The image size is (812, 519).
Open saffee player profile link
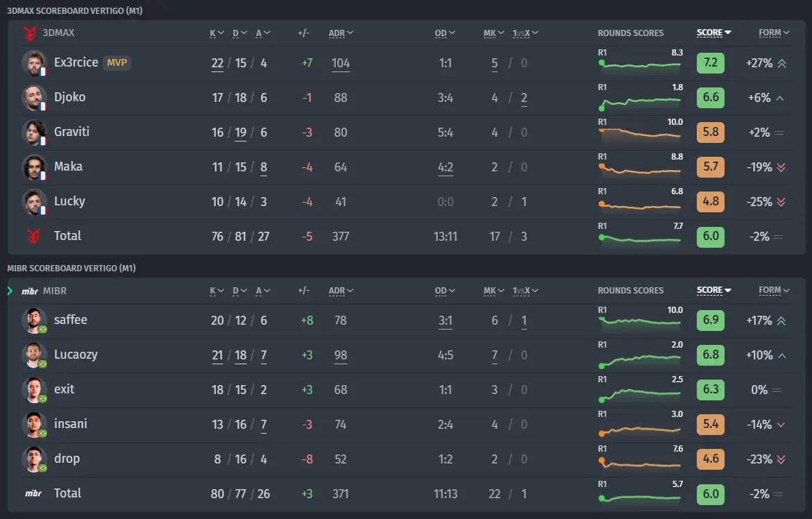pyautogui.click(x=70, y=320)
